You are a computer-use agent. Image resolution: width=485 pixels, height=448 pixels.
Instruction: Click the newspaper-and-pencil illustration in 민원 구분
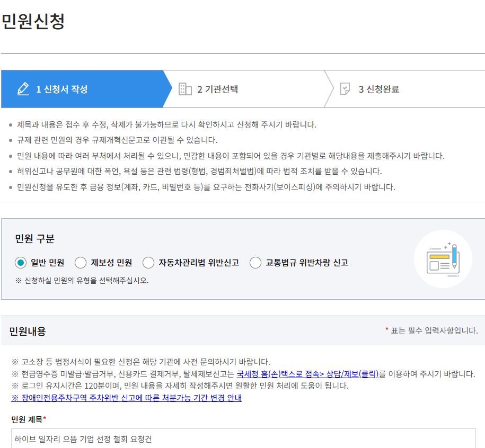443,258
